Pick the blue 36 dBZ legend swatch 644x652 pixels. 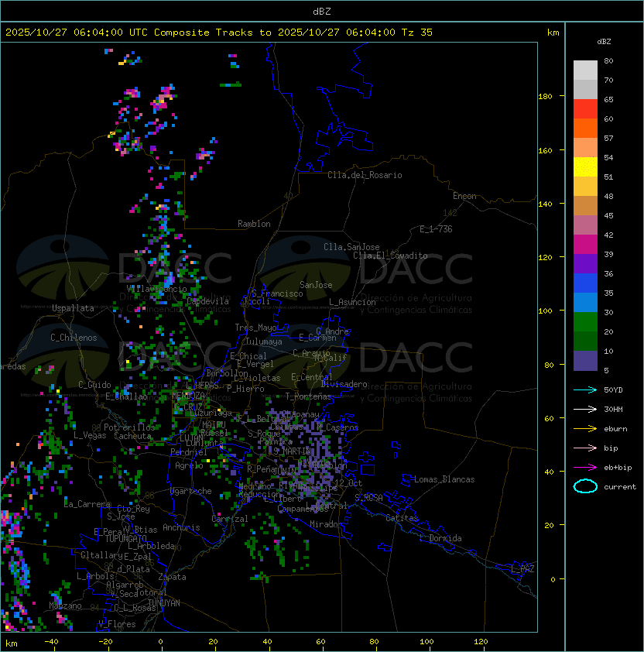tap(585, 283)
